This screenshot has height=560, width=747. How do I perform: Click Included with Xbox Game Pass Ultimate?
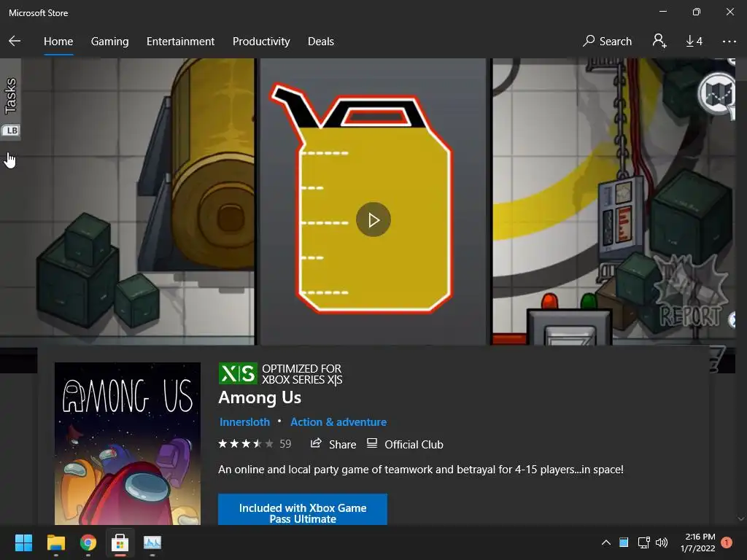[303, 510]
